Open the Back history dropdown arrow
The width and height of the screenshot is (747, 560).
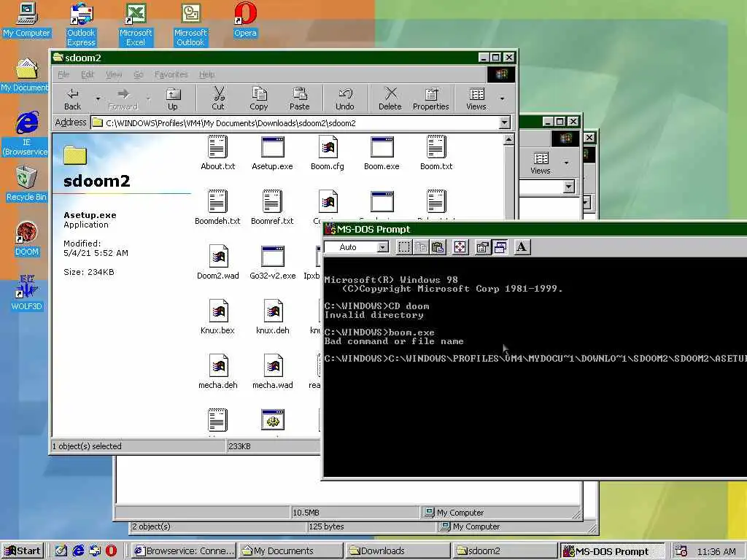point(98,99)
